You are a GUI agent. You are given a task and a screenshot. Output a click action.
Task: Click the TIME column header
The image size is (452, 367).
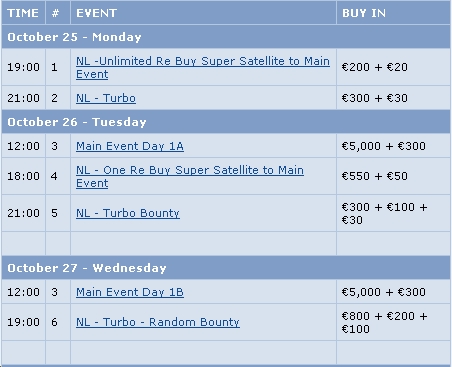point(23,13)
